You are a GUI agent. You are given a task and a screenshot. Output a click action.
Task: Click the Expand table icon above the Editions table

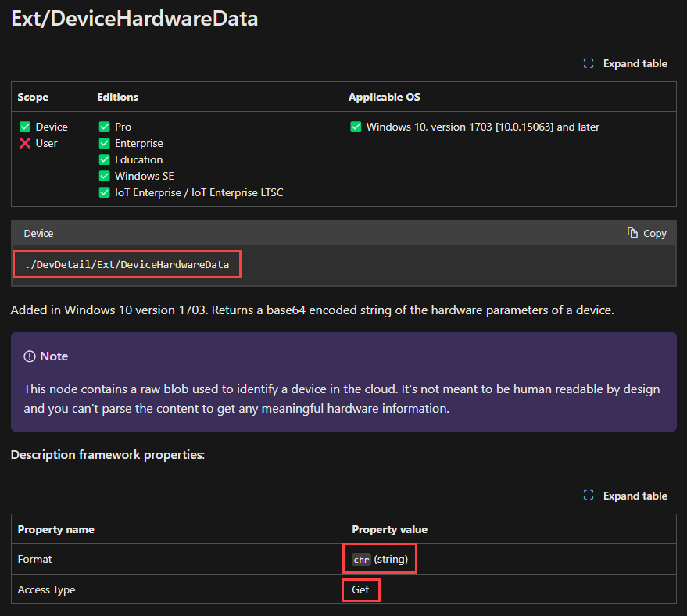[x=588, y=63]
